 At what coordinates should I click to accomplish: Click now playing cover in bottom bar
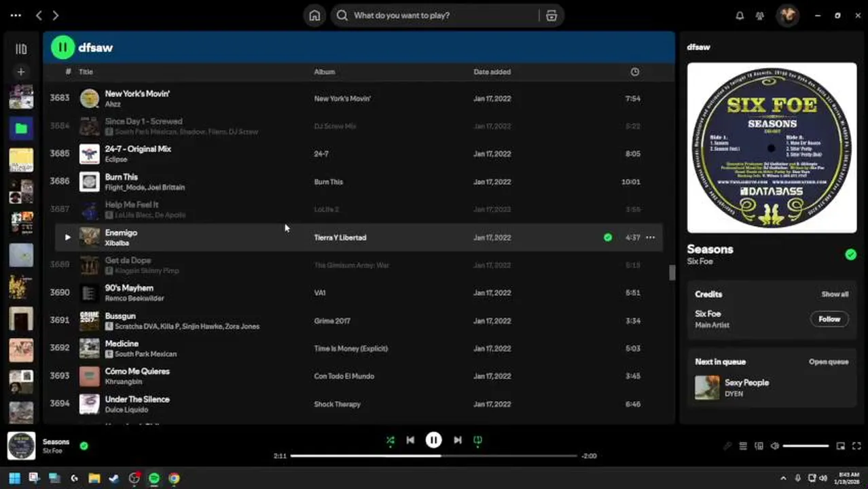tap(21, 446)
